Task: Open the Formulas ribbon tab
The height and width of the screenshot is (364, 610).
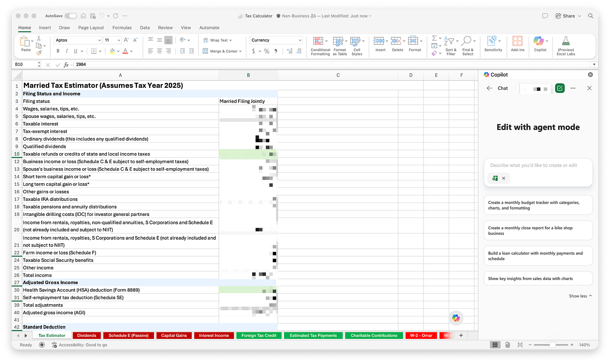Action: 122,28
